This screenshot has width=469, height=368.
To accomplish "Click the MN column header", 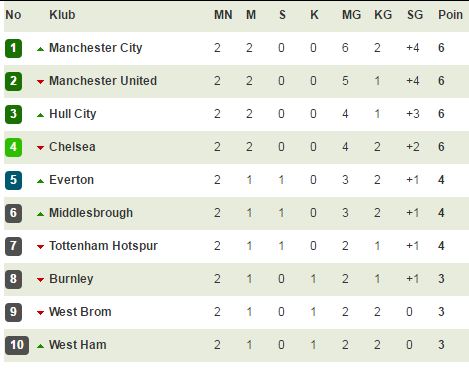I will (x=223, y=15).
